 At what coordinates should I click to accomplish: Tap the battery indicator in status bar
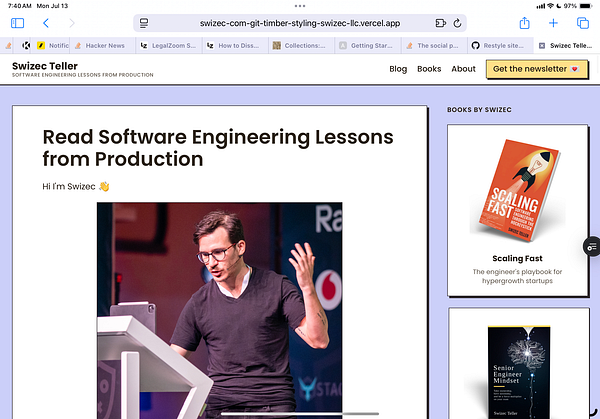[585, 6]
